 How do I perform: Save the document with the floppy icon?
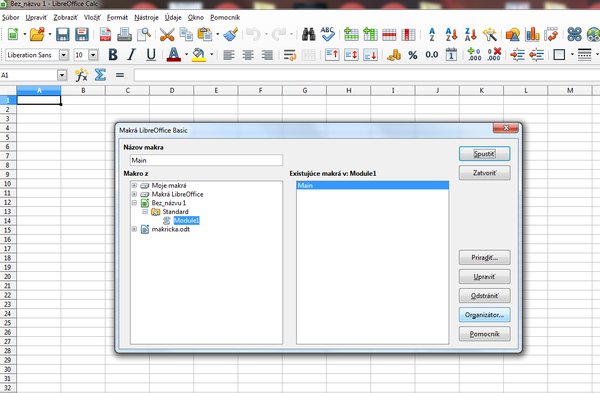tap(63, 34)
